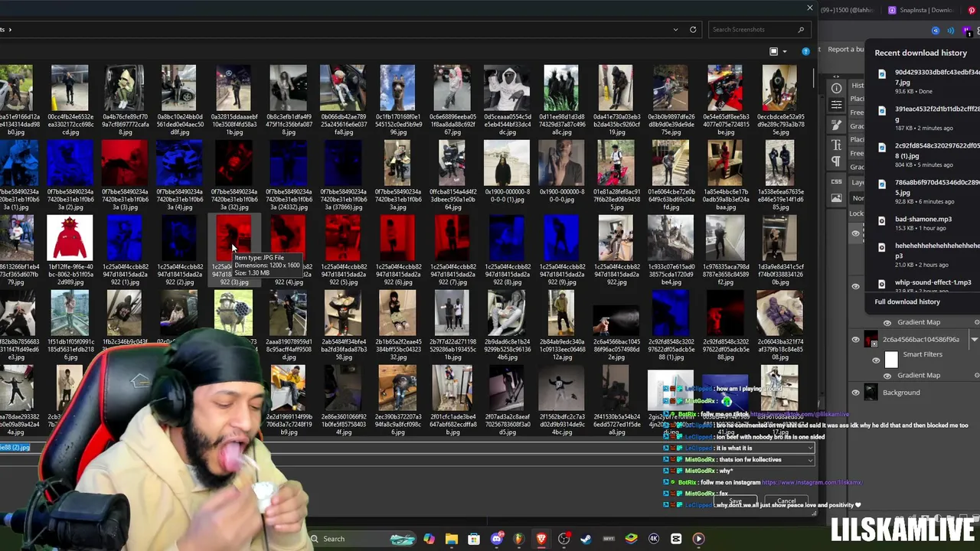Open BlueStacks from the taskbar

tap(632, 539)
